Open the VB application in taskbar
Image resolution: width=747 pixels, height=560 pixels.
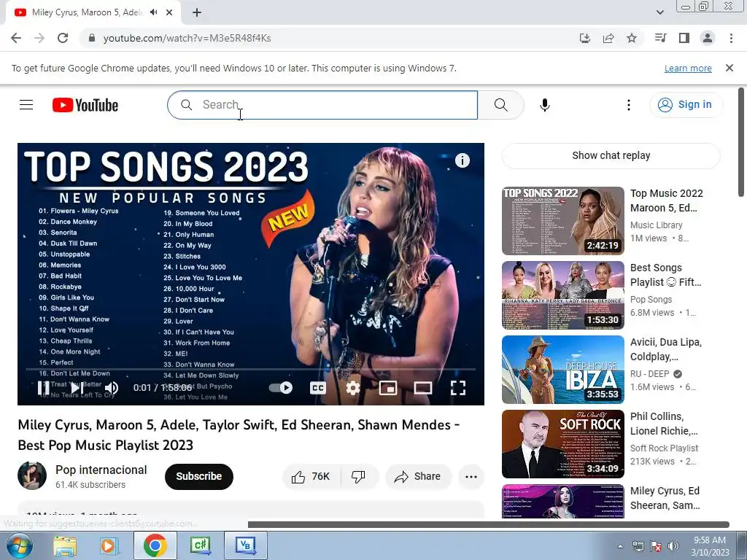click(245, 545)
